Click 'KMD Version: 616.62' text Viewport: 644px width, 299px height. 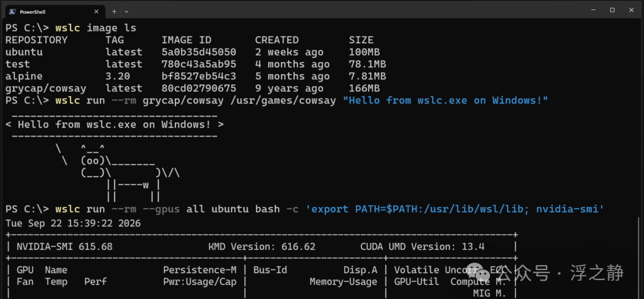[262, 247]
